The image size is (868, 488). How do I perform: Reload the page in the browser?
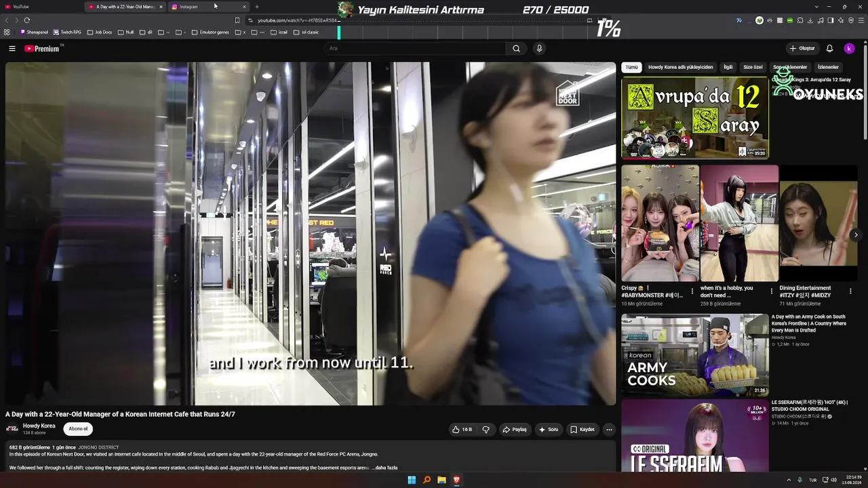tap(27, 20)
